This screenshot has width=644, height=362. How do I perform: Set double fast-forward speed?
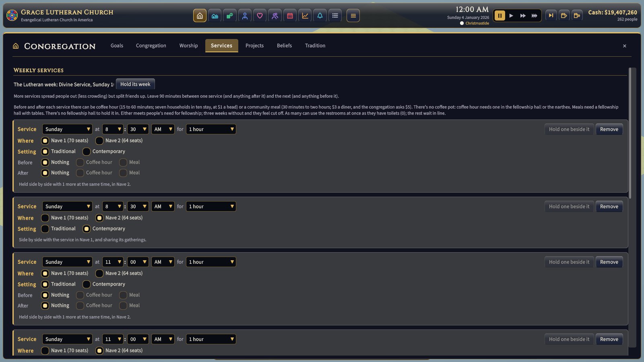523,16
